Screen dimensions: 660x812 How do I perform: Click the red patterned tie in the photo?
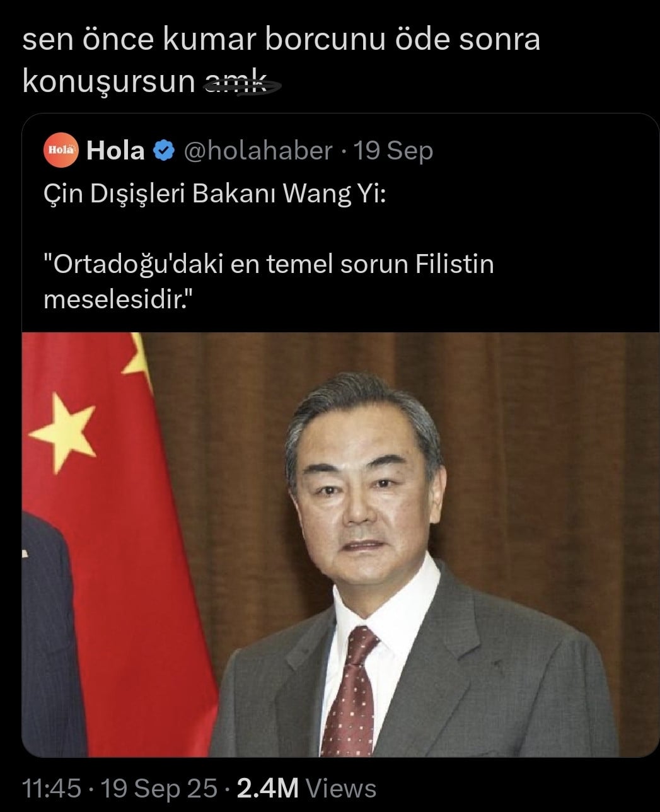click(351, 687)
